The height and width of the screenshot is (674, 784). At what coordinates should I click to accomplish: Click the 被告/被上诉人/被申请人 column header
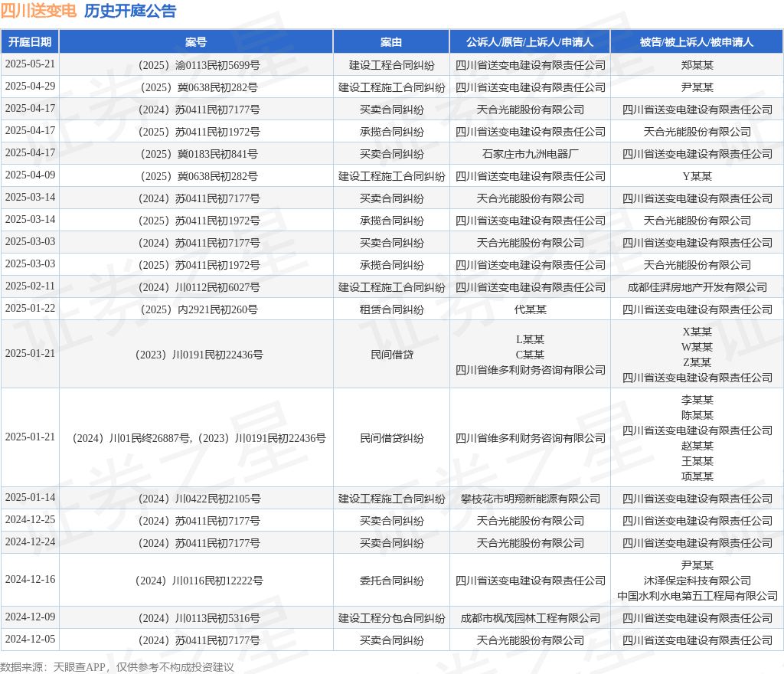pyautogui.click(x=697, y=42)
